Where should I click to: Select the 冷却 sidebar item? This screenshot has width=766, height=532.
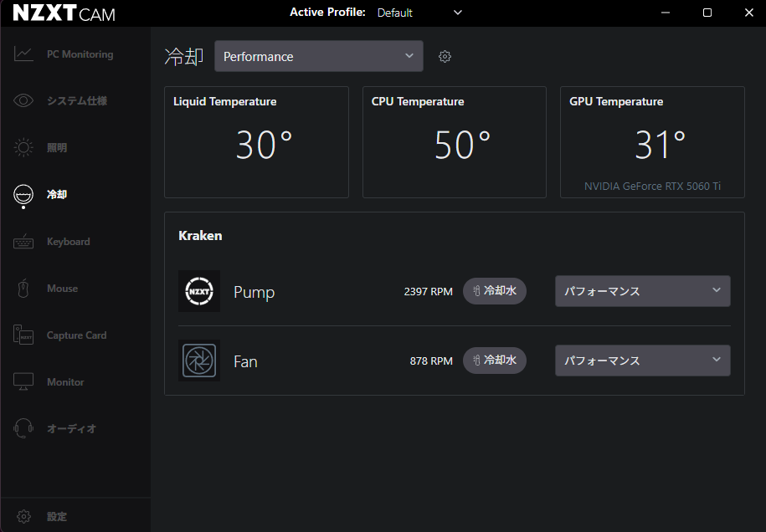tap(75, 194)
